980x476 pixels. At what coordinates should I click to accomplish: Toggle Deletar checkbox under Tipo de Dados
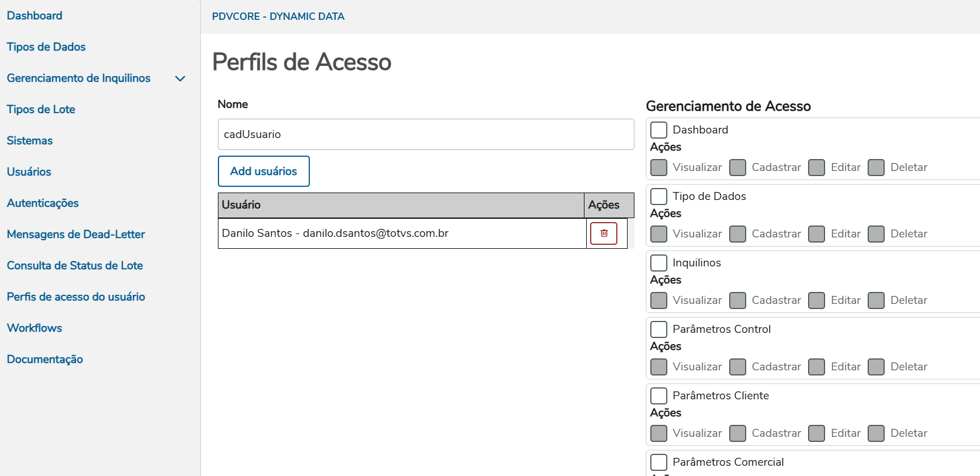pos(876,234)
